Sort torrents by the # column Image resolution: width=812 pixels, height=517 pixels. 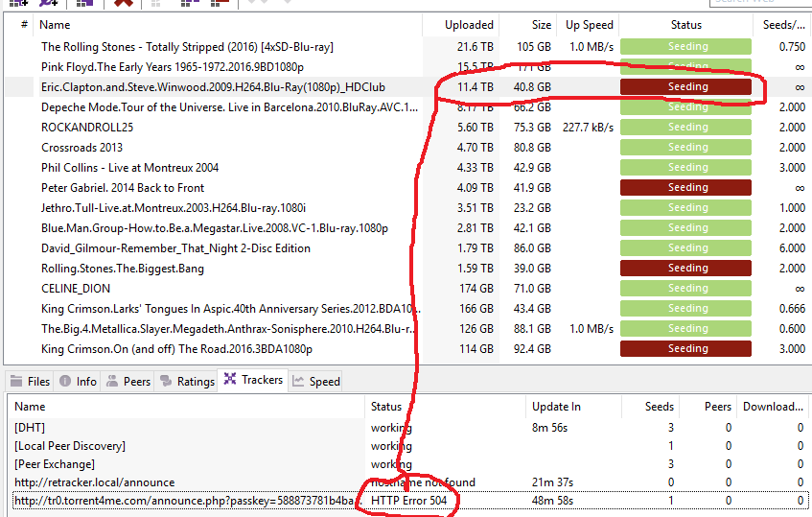point(24,25)
